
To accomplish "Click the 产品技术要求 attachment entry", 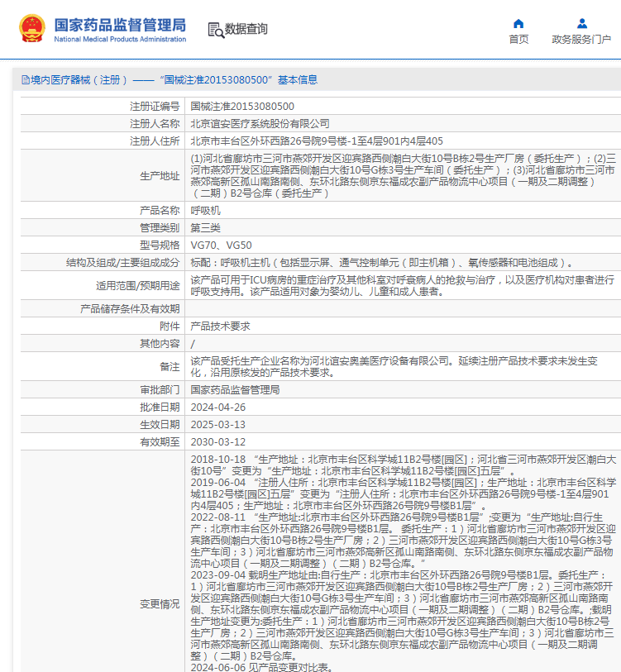I will tap(220, 326).
